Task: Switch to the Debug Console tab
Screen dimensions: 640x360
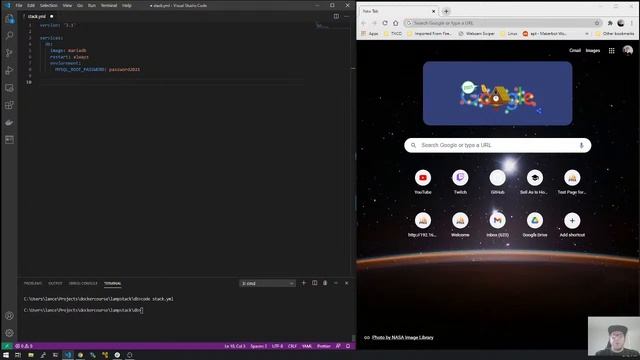Action: click(83, 283)
